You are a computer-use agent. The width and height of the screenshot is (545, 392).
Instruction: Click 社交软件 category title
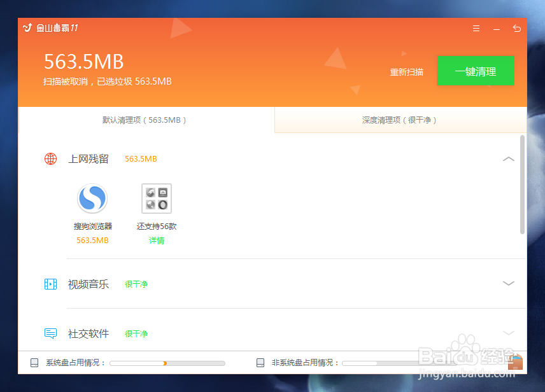point(88,333)
